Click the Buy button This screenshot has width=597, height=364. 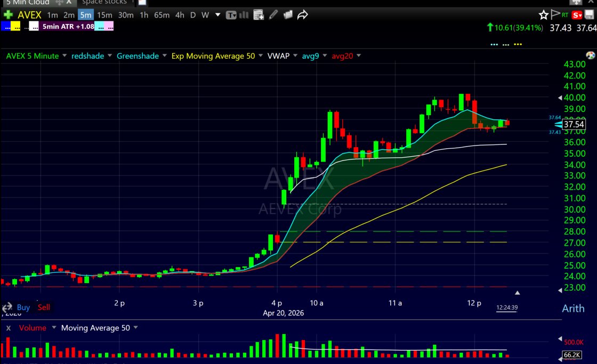23,308
